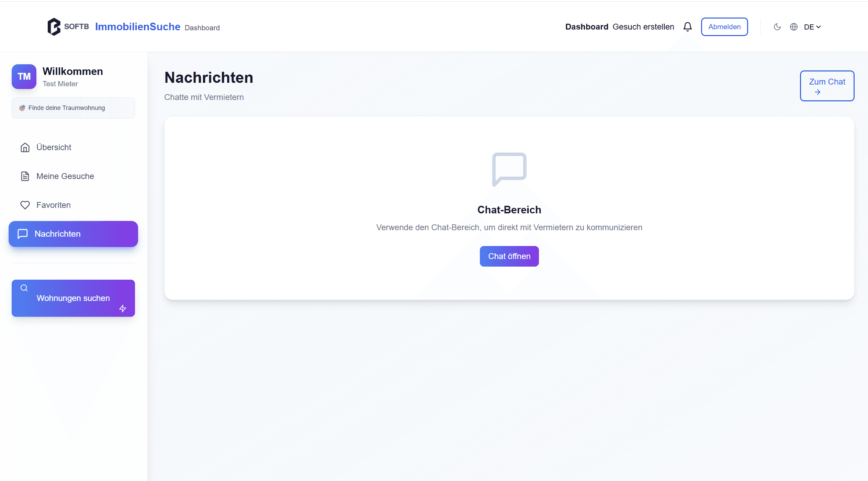The height and width of the screenshot is (481, 868).
Task: Click the search magnifier icon
Action: click(24, 288)
